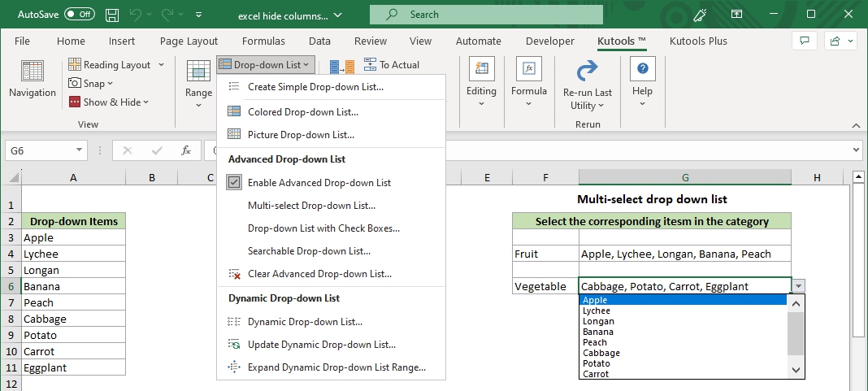
Task: Click the drop-down arrow beside cell G6
Action: click(799, 286)
